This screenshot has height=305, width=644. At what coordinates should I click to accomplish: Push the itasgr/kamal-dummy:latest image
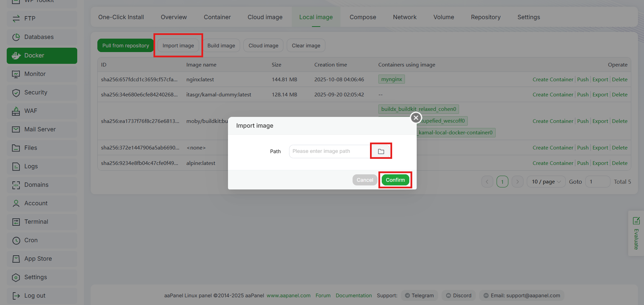coord(583,95)
